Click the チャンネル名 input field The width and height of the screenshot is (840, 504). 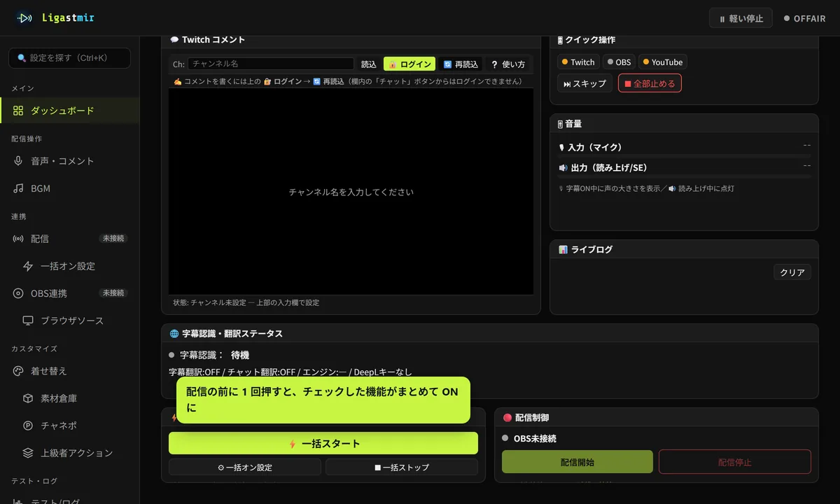tap(271, 64)
